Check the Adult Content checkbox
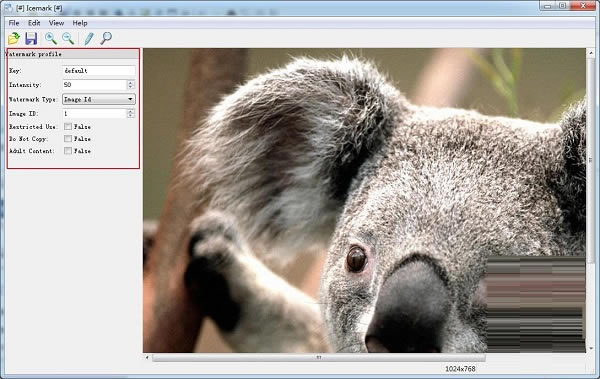Image resolution: width=600 pixels, height=379 pixels. click(68, 151)
